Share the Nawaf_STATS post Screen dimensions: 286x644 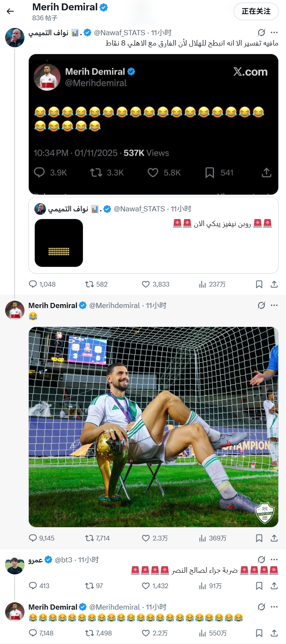[274, 284]
